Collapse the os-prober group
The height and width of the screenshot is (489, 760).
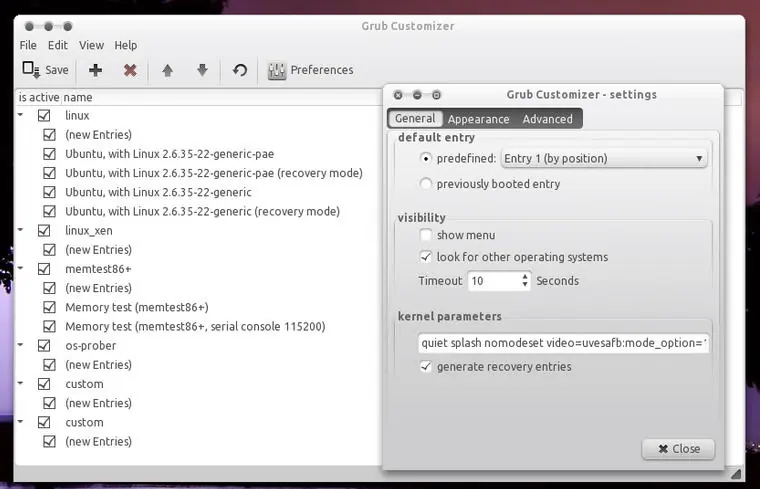[20, 345]
